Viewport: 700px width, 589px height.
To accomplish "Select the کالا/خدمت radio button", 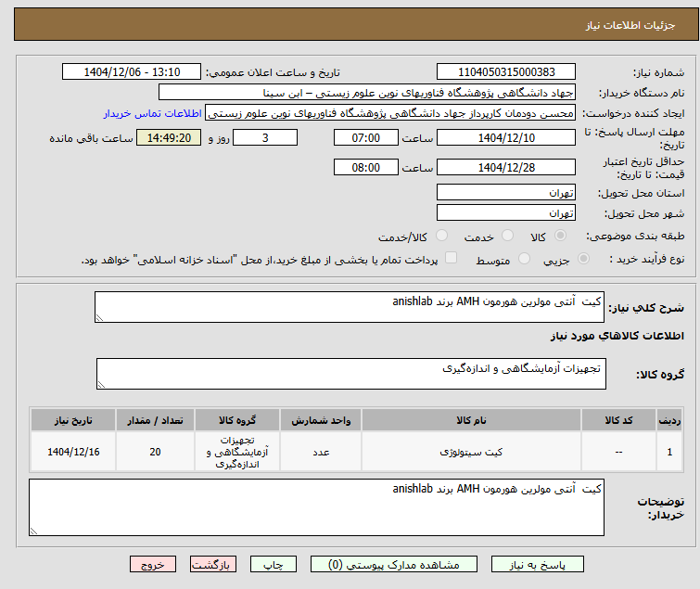I will coord(441,236).
